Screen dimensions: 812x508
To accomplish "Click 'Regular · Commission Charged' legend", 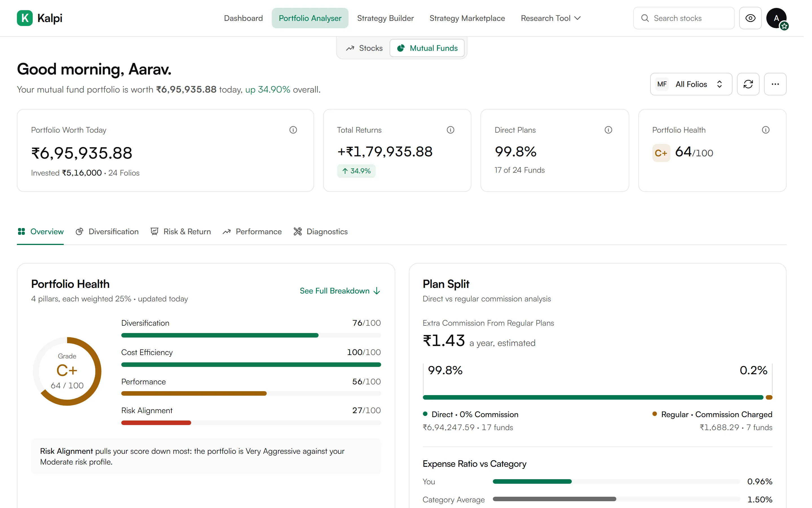I will tap(712, 414).
